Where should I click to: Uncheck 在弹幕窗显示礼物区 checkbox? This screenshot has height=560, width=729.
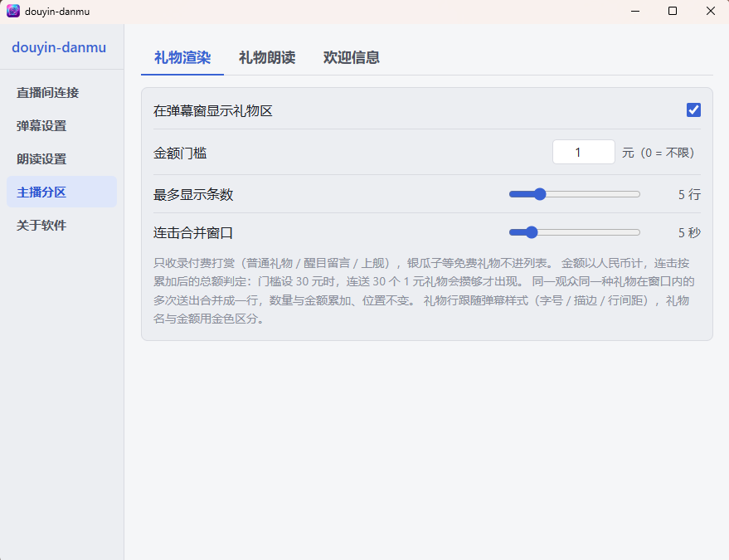pos(693,110)
